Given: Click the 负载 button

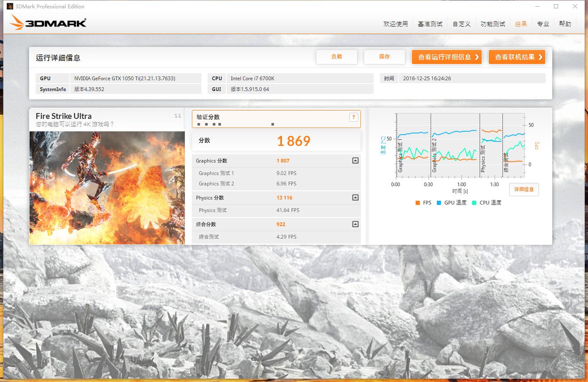Looking at the screenshot, I should tap(337, 57).
